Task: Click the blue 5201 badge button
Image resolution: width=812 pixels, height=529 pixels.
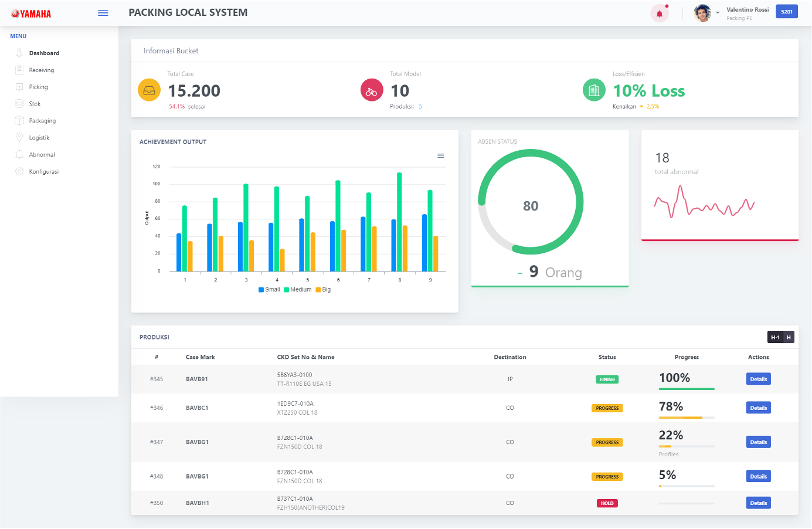Action: click(786, 12)
